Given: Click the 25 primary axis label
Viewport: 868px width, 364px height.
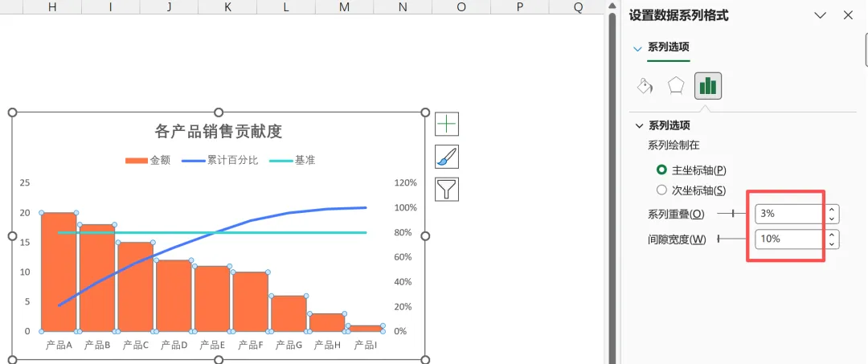Looking at the screenshot, I should coord(25,182).
